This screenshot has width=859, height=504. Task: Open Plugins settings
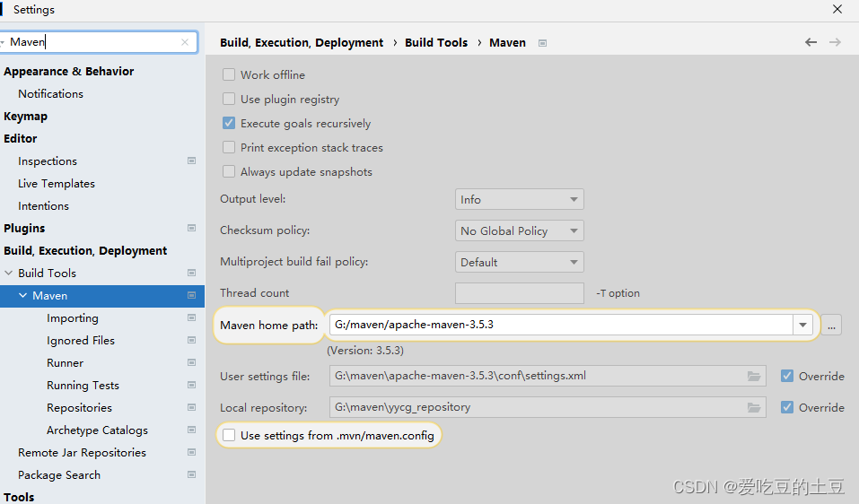[x=24, y=228]
